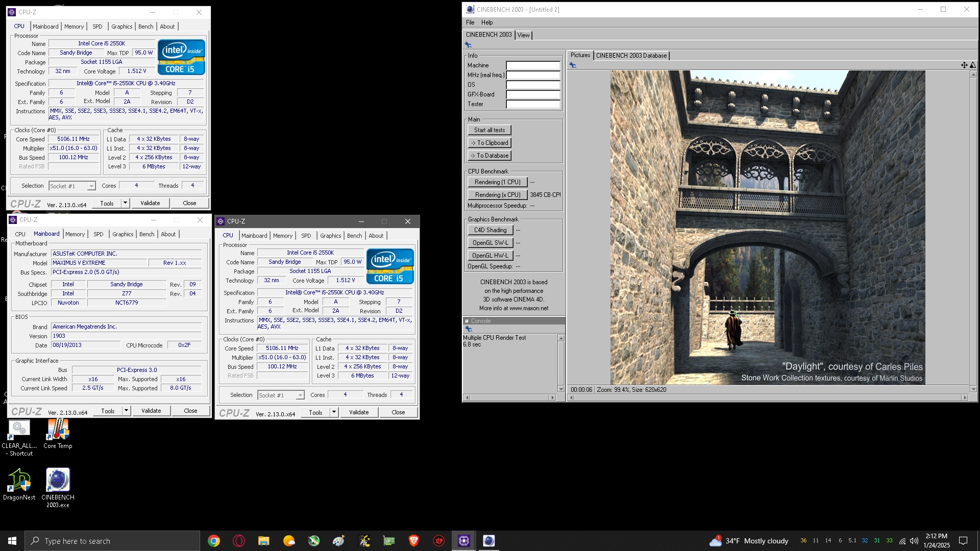Click the To Clipboard button
The width and height of the screenshot is (980, 551).
click(489, 143)
